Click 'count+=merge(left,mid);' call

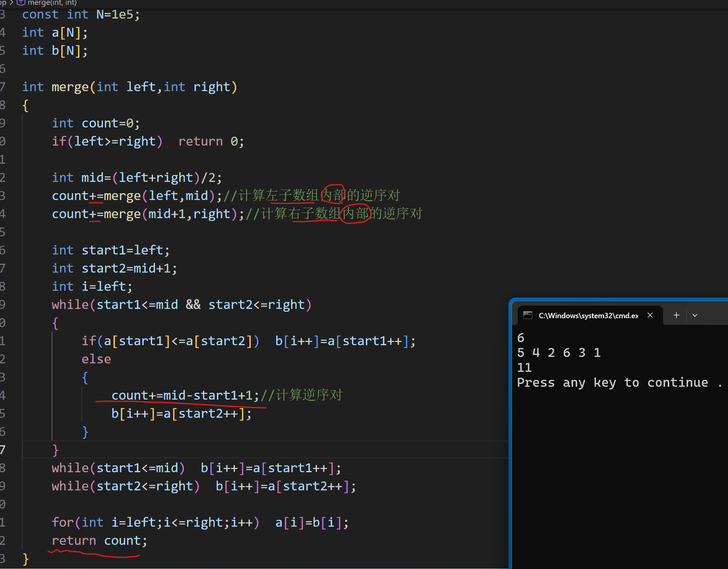point(137,196)
